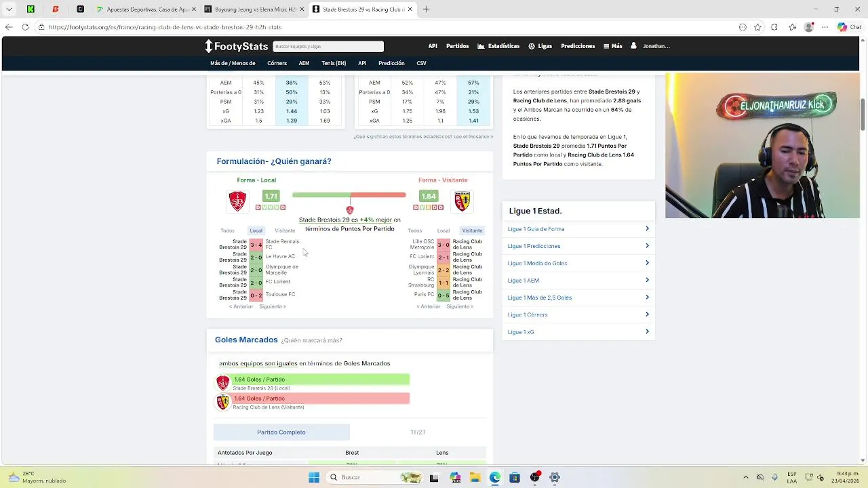Open Partidos in top navbar
Image resolution: width=868 pixels, height=488 pixels.
pyautogui.click(x=458, y=46)
